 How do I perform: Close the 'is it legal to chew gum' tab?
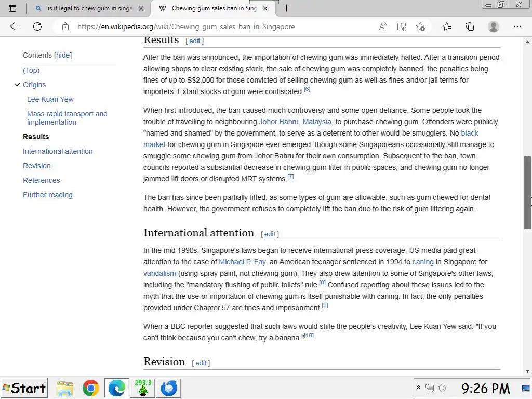[141, 8]
